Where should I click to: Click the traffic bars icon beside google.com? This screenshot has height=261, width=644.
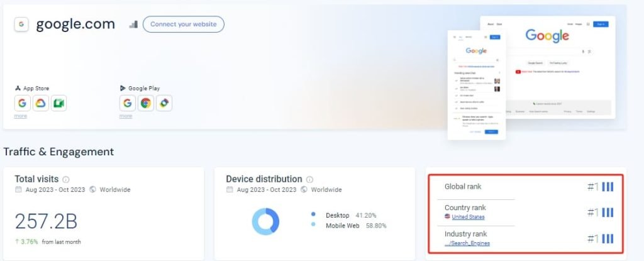pyautogui.click(x=133, y=25)
